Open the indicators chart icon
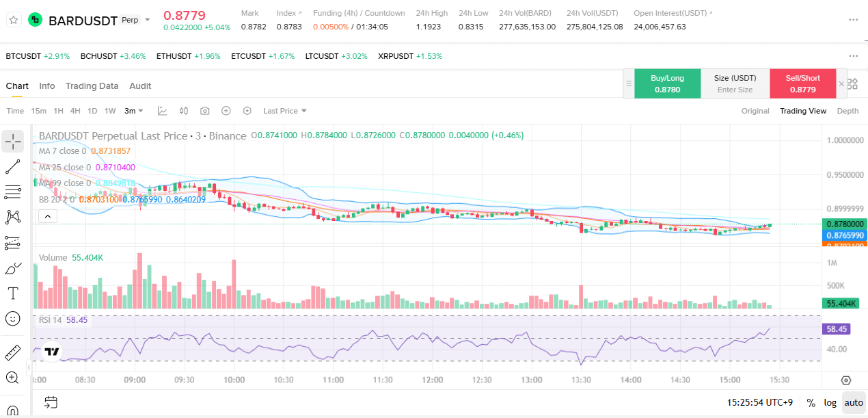Image resolution: width=868 pixels, height=418 pixels. [162, 111]
